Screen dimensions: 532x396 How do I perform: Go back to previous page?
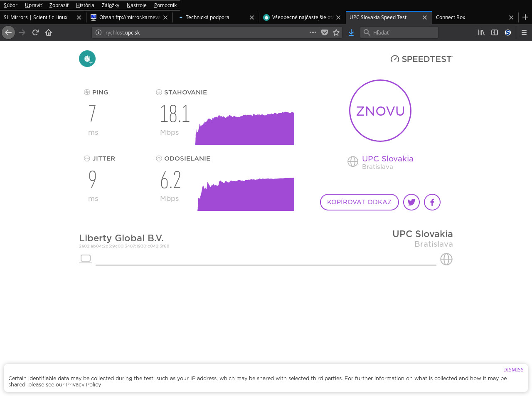(x=8, y=32)
